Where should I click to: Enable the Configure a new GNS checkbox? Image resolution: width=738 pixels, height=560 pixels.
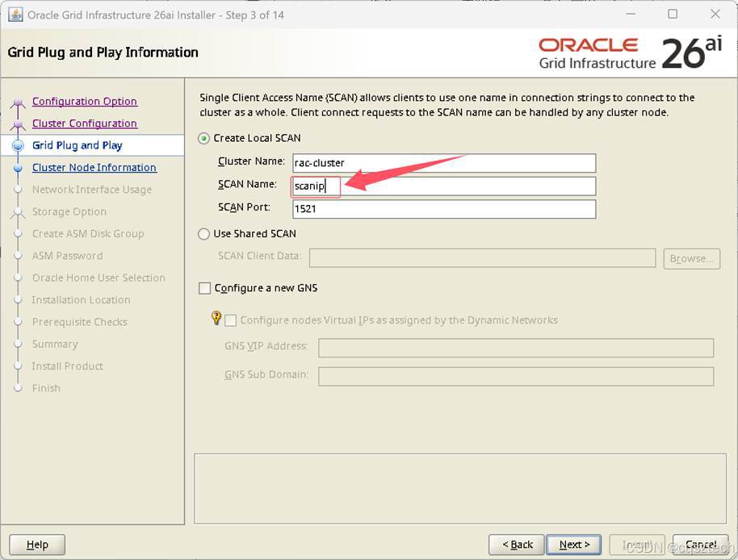pos(205,288)
